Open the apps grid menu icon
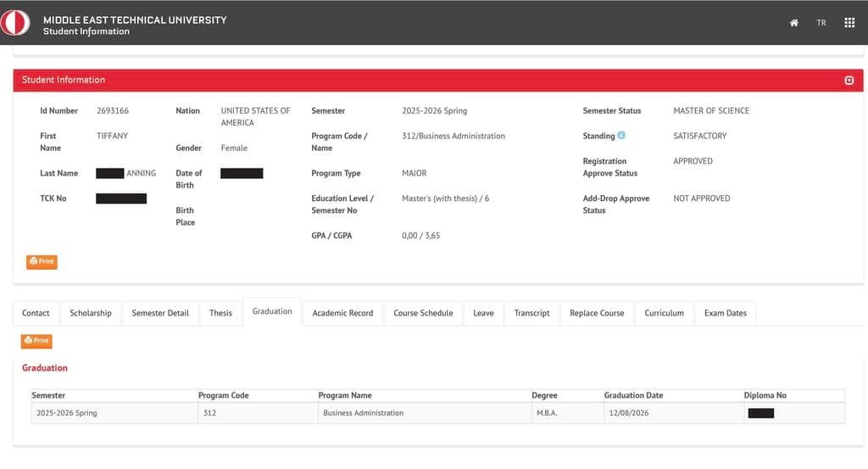The image size is (868, 469). click(849, 23)
